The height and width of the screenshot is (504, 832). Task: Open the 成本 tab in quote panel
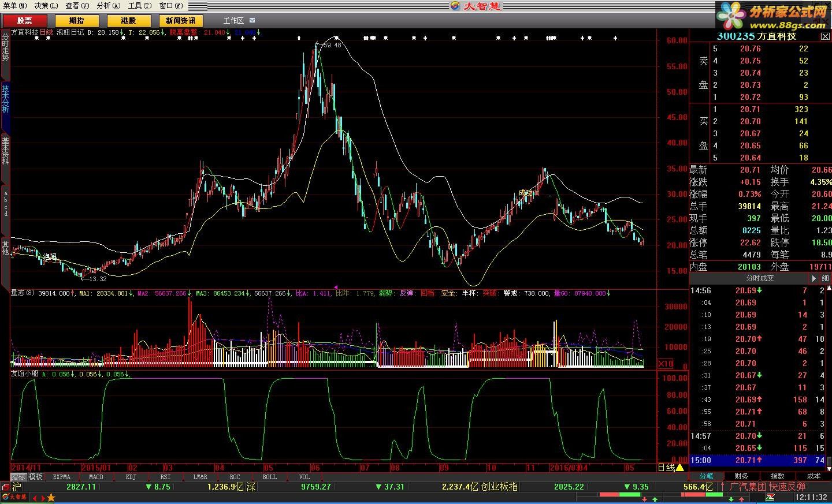(x=813, y=476)
